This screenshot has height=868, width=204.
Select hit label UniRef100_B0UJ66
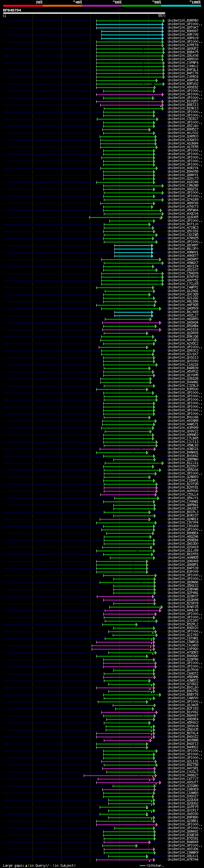(x=183, y=417)
